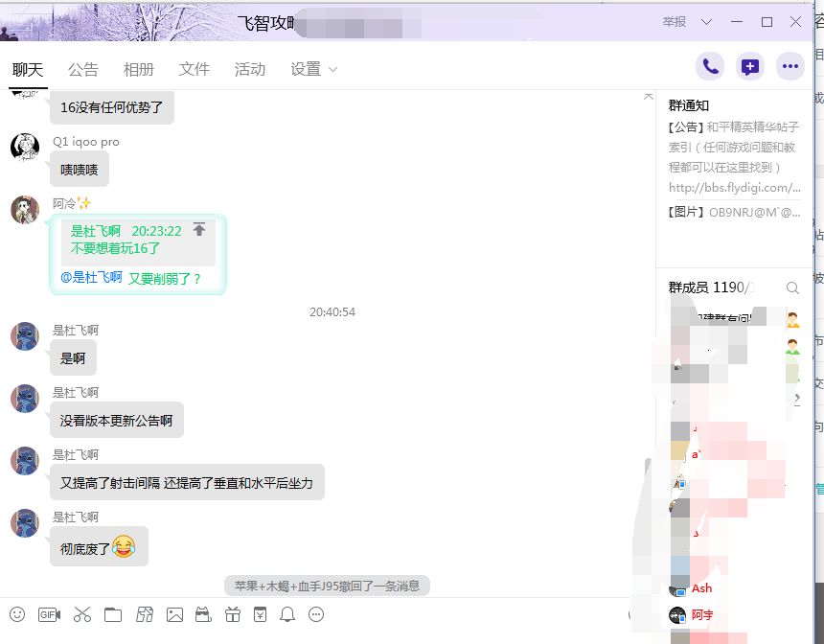Jump to quoted message using the up-arrow icon
Screen dimensions: 824x644
[x=199, y=229]
